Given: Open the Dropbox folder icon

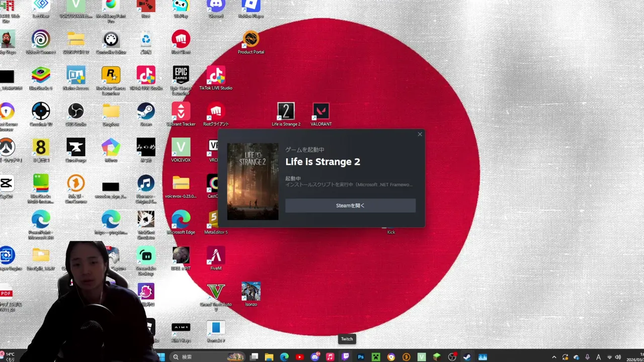Looking at the screenshot, I should click(111, 115).
